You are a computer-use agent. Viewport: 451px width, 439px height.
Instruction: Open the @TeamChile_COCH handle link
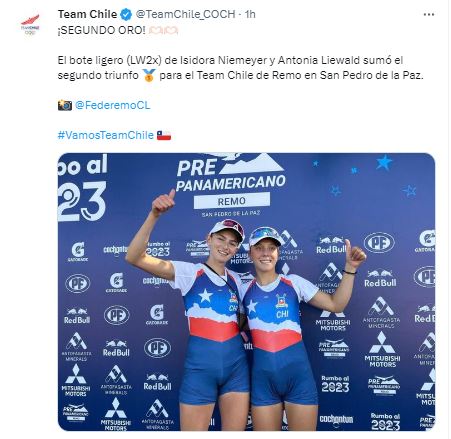[x=185, y=14]
